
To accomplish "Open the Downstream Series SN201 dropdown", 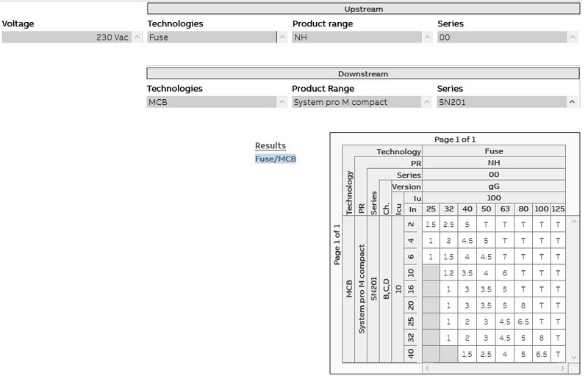I will click(x=573, y=102).
